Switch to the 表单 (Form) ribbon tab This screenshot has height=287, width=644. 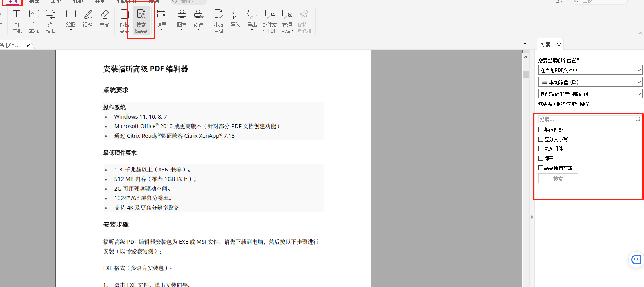(x=56, y=2)
